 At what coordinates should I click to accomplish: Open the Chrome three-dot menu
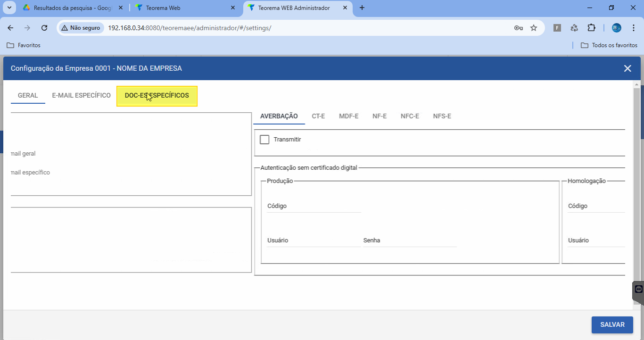click(x=633, y=28)
